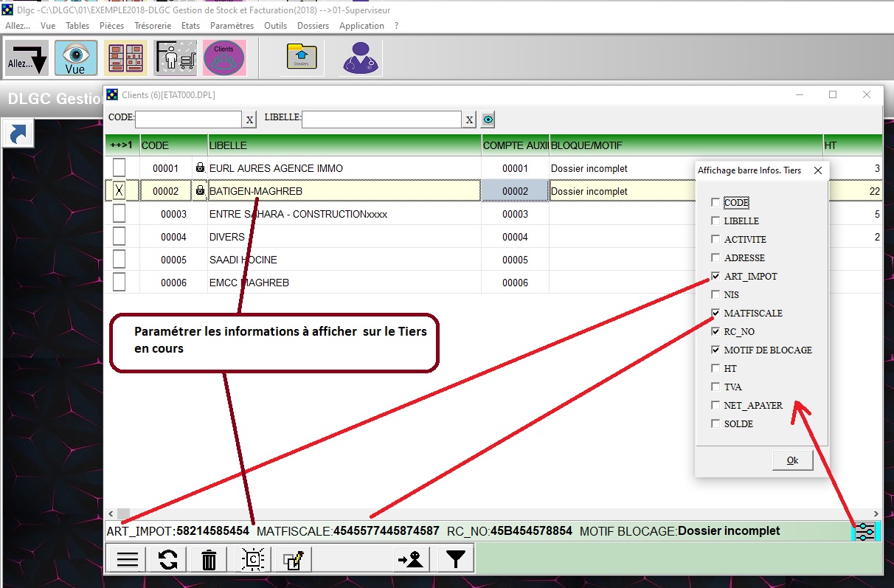Toggle the TVA checkbox
Viewport: 894px width, 588px height.
tap(715, 387)
